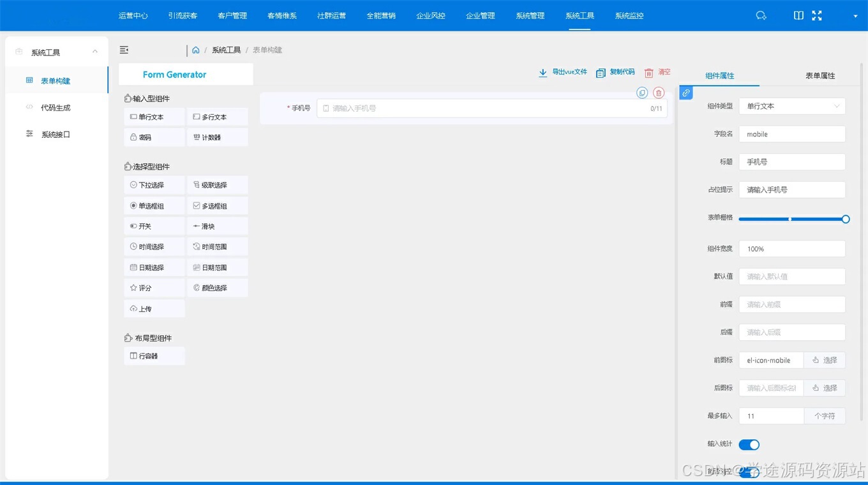Add the 下拉选择 select component
Image resolution: width=868 pixels, height=485 pixels.
click(154, 185)
